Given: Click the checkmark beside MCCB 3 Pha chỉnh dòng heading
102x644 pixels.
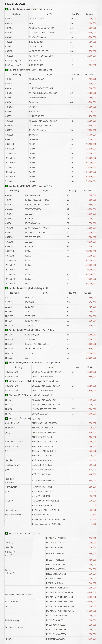Looking at the screenshot, I should pos(7,362).
